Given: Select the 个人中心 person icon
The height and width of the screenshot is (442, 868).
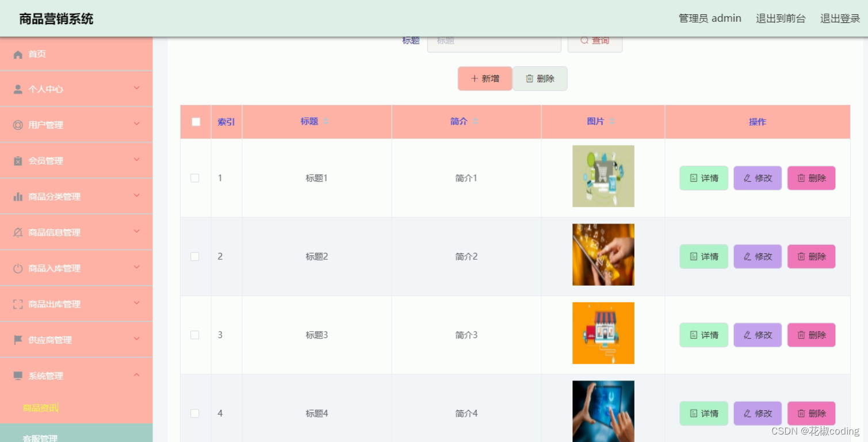Looking at the screenshot, I should pyautogui.click(x=18, y=89).
